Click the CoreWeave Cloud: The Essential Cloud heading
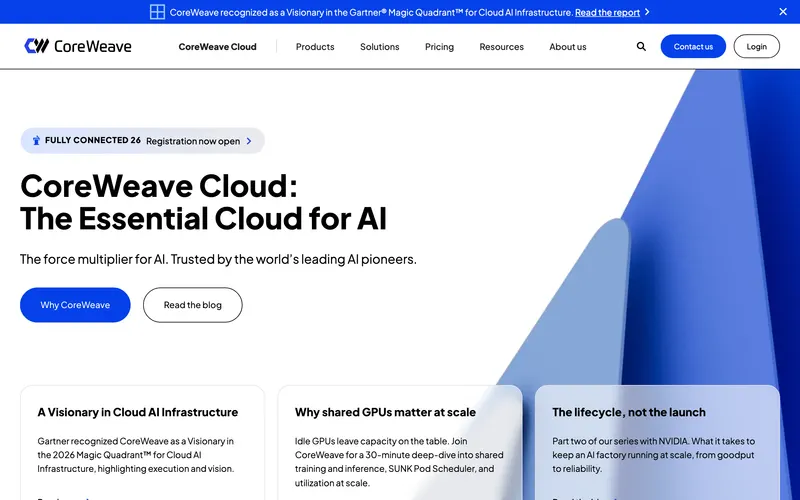The width and height of the screenshot is (800, 500). (x=203, y=202)
